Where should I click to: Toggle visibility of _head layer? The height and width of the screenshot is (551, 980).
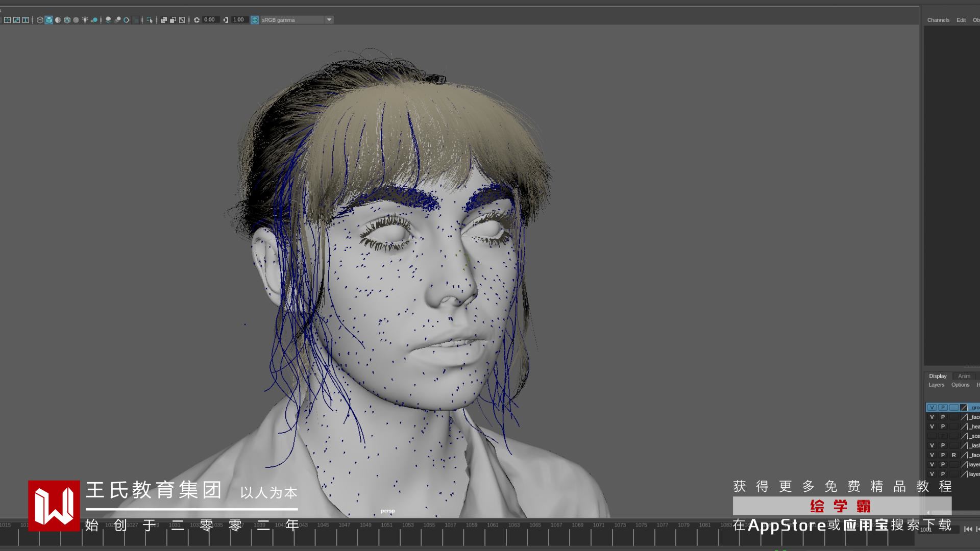tap(932, 427)
